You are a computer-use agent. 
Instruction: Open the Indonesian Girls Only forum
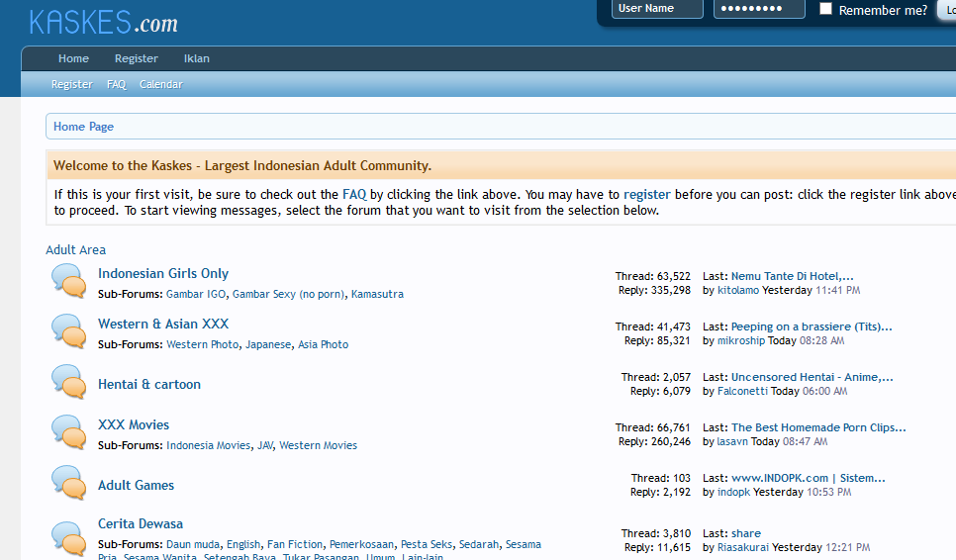click(x=163, y=274)
